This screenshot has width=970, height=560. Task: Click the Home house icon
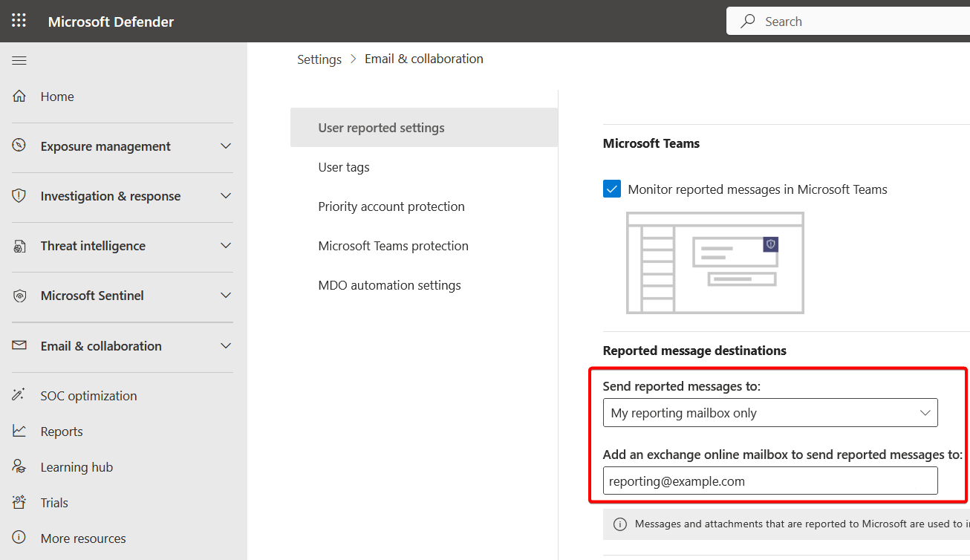point(19,96)
